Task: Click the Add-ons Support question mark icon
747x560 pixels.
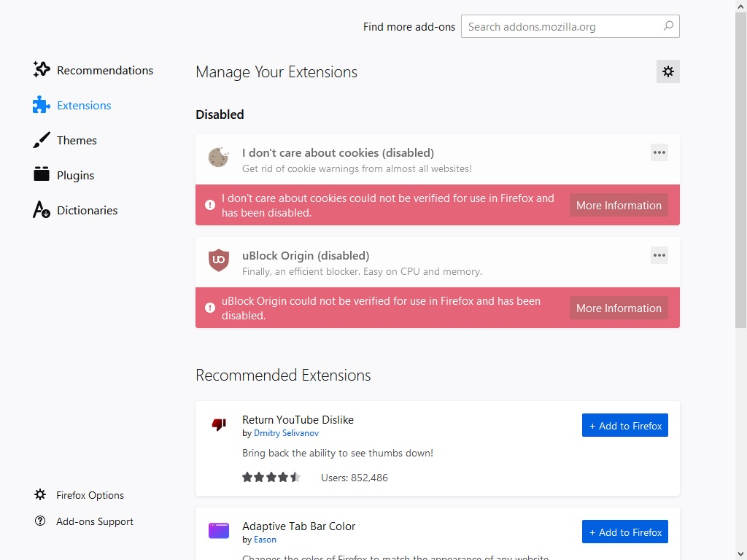Action: point(40,521)
